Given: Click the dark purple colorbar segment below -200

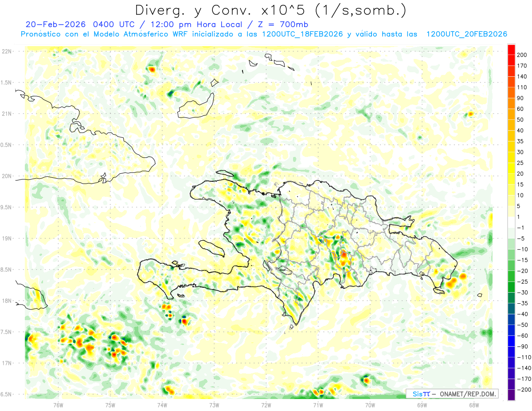Looking at the screenshot, I should pyautogui.click(x=511, y=395).
